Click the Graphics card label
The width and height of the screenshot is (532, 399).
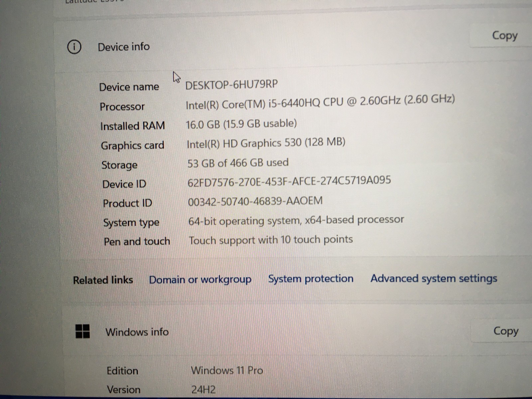[132, 146]
